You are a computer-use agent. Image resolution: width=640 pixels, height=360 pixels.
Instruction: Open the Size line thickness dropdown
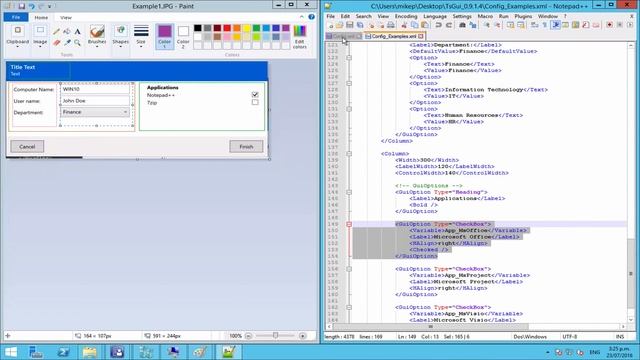click(x=141, y=38)
